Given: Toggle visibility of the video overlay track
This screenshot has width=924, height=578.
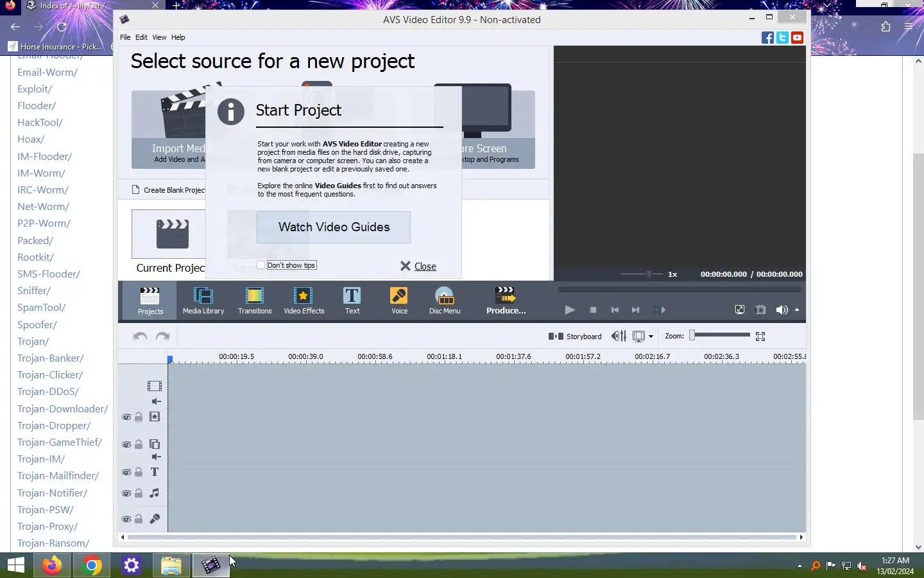Looking at the screenshot, I should pos(126,444).
